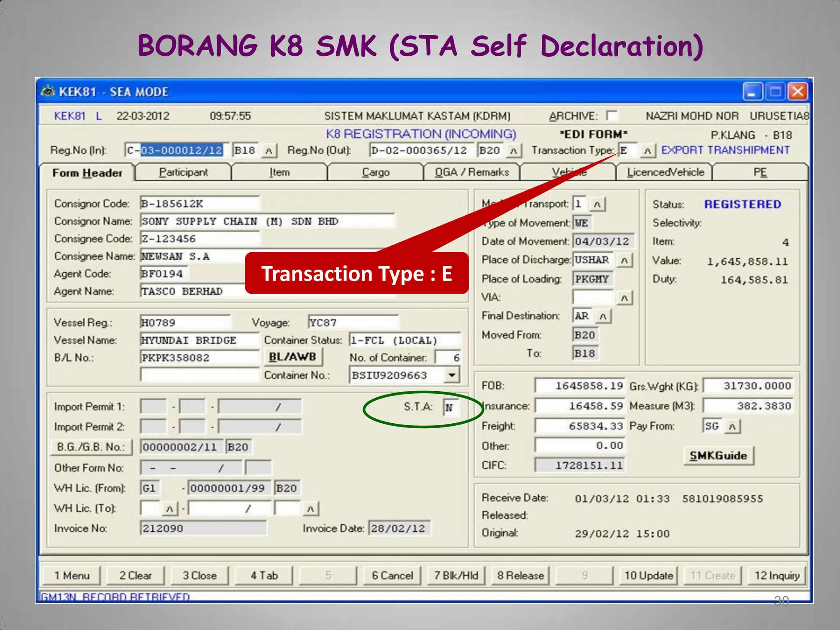Click the Date of Movement field

[603, 241]
